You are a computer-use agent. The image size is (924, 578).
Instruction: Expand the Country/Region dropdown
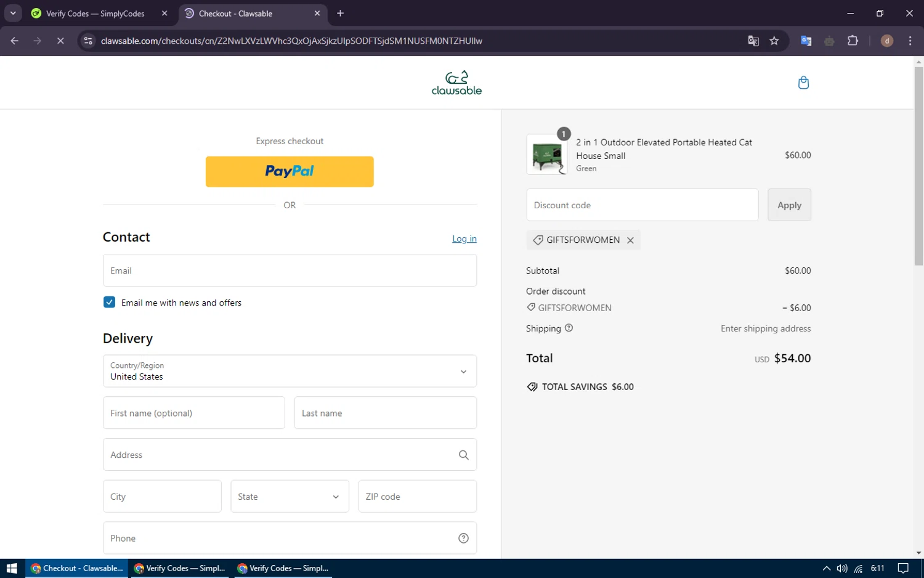[290, 371]
